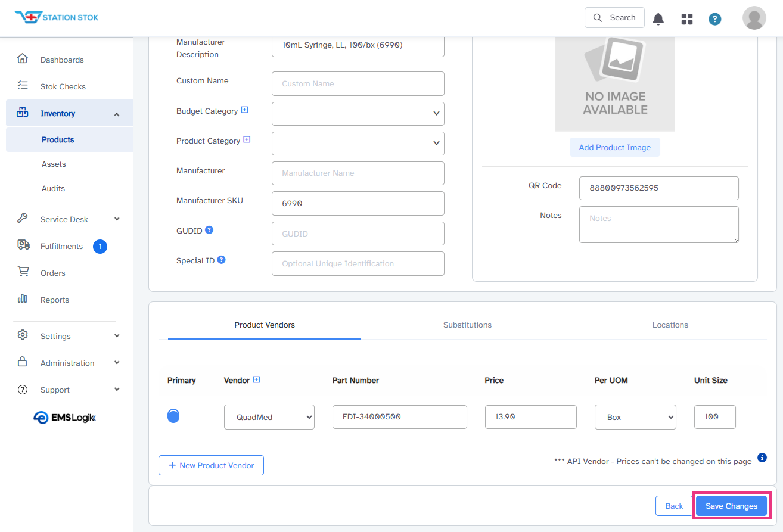Image resolution: width=783 pixels, height=532 pixels.
Task: Click the GUDID help icon
Action: tap(209, 230)
